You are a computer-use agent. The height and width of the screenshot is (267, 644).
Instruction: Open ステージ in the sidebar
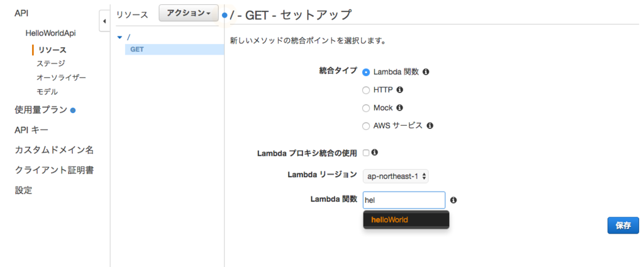[x=51, y=63]
